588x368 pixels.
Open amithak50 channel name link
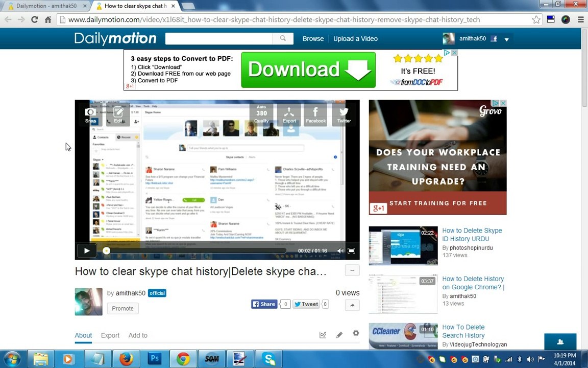pyautogui.click(x=131, y=293)
